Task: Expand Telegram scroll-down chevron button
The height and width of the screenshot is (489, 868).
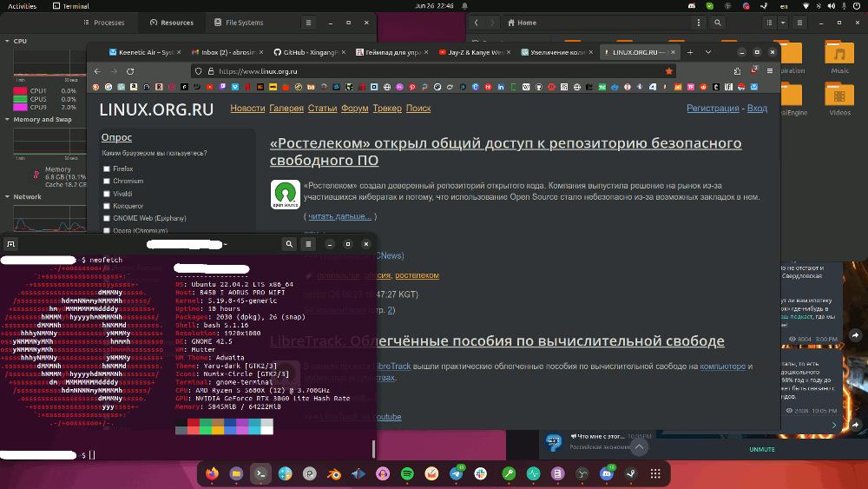Action: point(639,446)
